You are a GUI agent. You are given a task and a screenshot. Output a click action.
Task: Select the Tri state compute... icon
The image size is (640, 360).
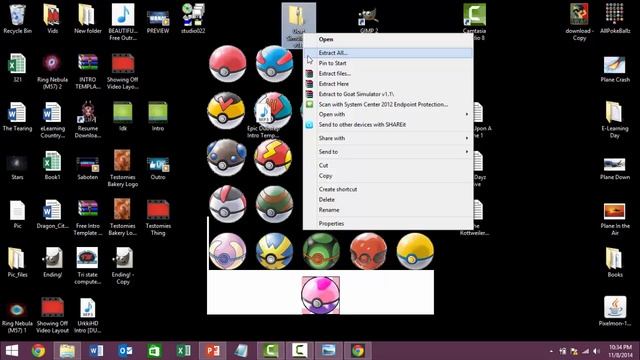point(87,266)
